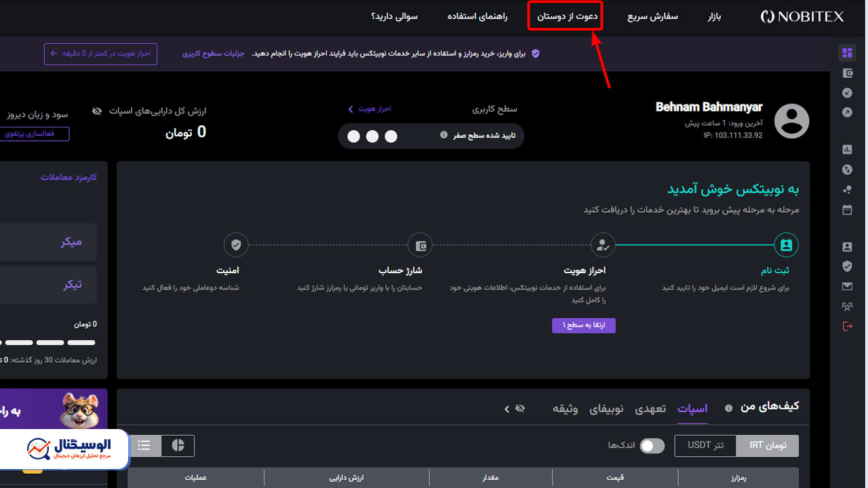Click the به نوبیتکس خوش آمدید heading

point(733,189)
